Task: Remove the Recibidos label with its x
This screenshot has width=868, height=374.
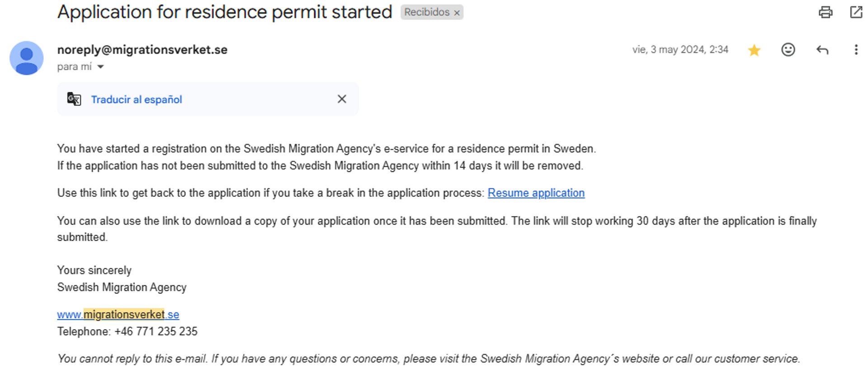Action: (457, 13)
